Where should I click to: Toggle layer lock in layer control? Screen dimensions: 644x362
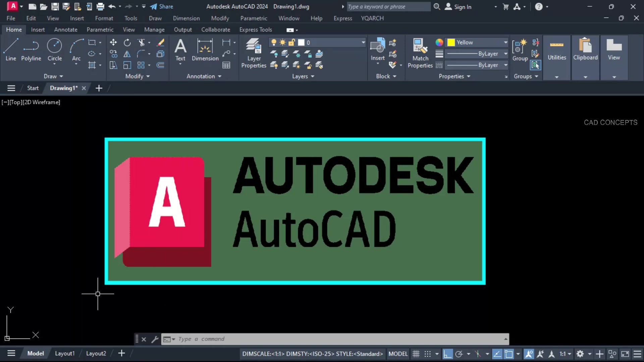click(x=292, y=42)
